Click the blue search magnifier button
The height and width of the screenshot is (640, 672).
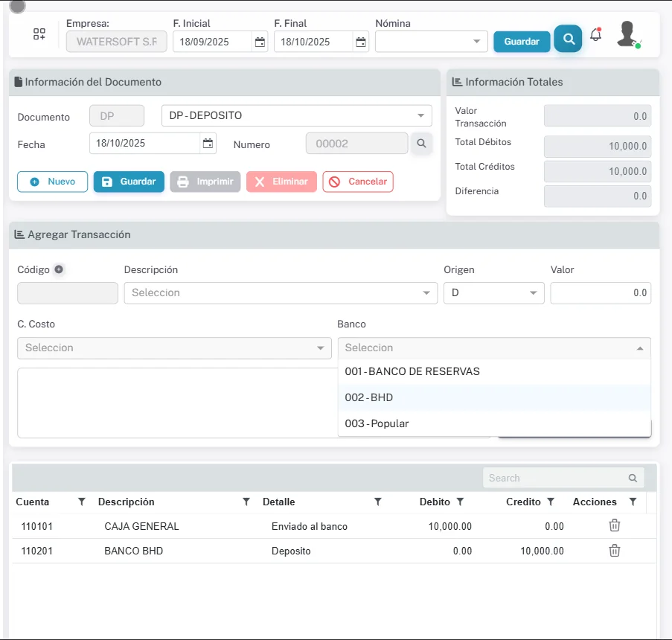(x=568, y=39)
